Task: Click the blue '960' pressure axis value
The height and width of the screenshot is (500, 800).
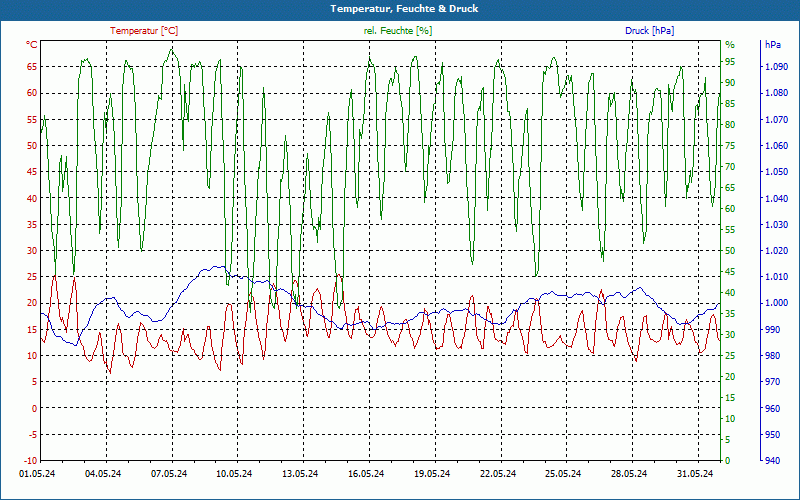Action: (x=773, y=408)
